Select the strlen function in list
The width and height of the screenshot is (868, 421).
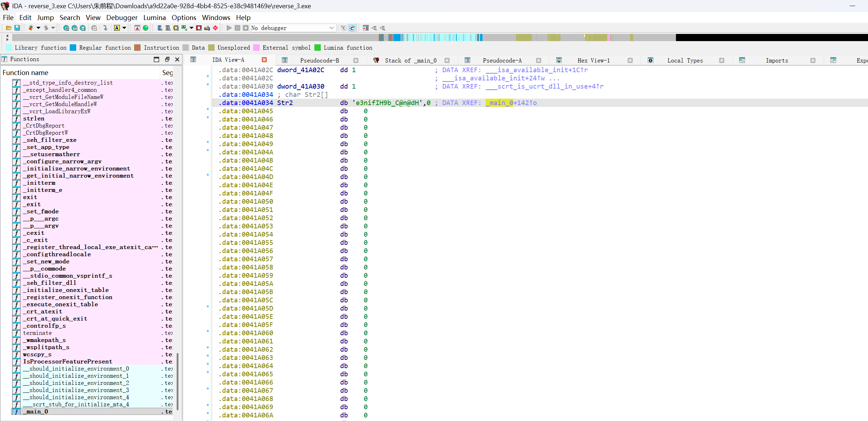[34, 118]
